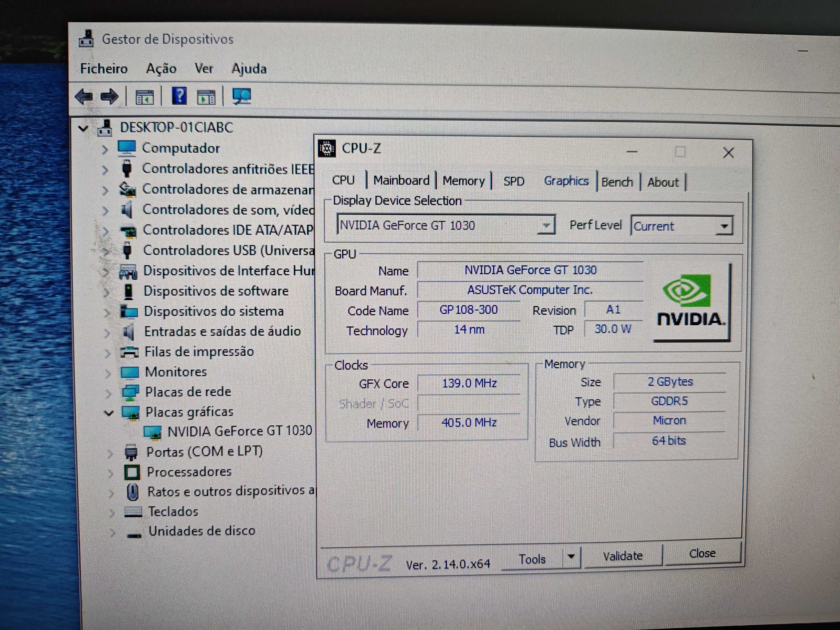Click the ASUSTeK Computer Inc. board manufacturer value
This screenshot has width=840, height=630.
click(x=530, y=290)
